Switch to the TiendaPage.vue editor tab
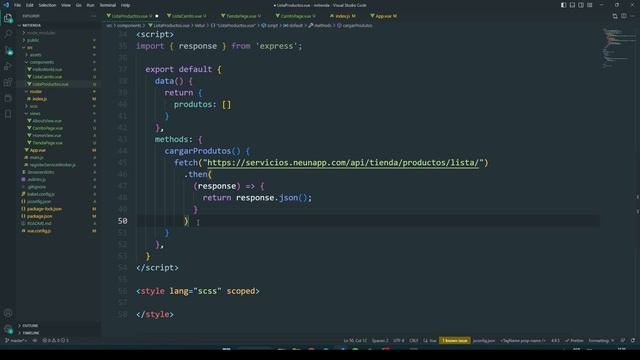The width and height of the screenshot is (640, 360). click(241, 16)
